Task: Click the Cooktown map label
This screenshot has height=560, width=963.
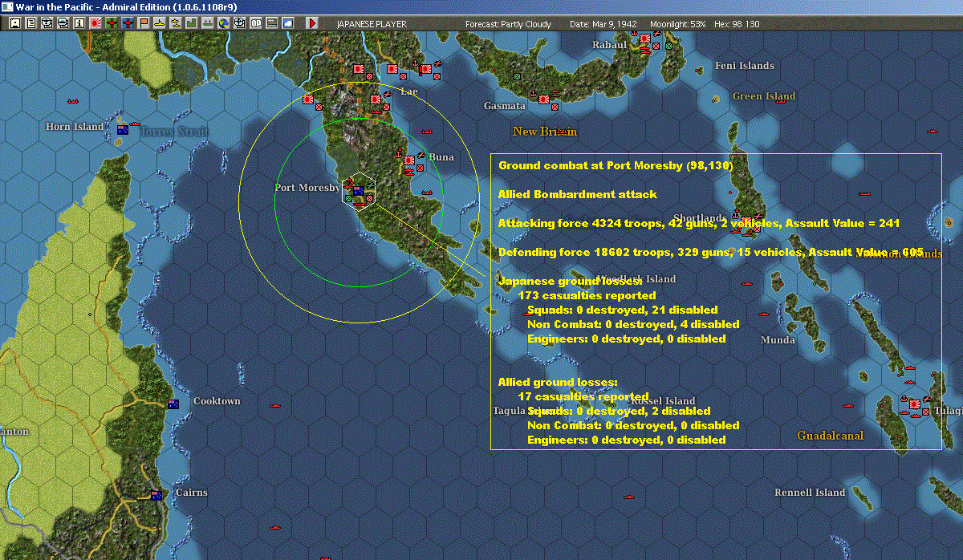Action: 217,401
